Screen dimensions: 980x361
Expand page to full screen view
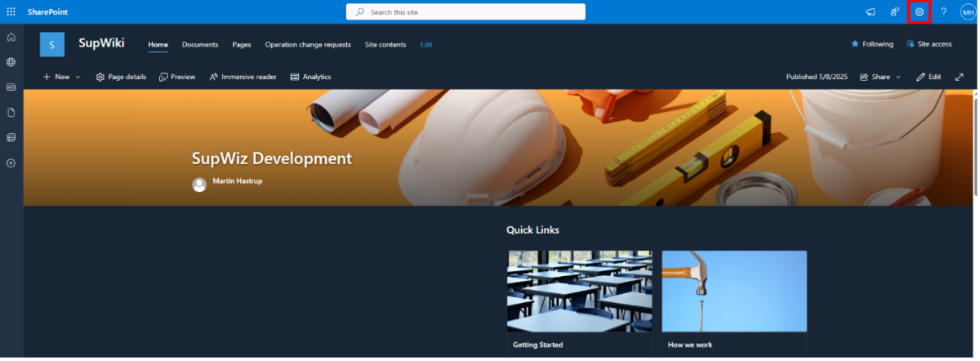(x=959, y=77)
